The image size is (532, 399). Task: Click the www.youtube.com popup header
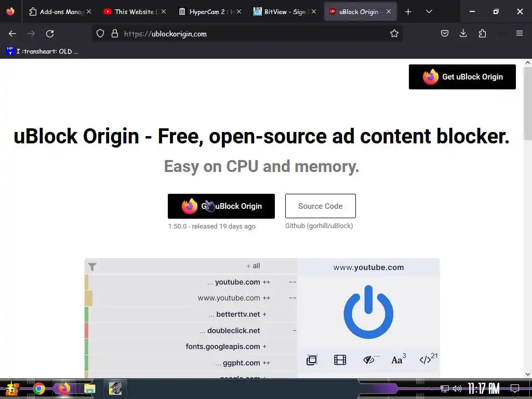pos(368,267)
